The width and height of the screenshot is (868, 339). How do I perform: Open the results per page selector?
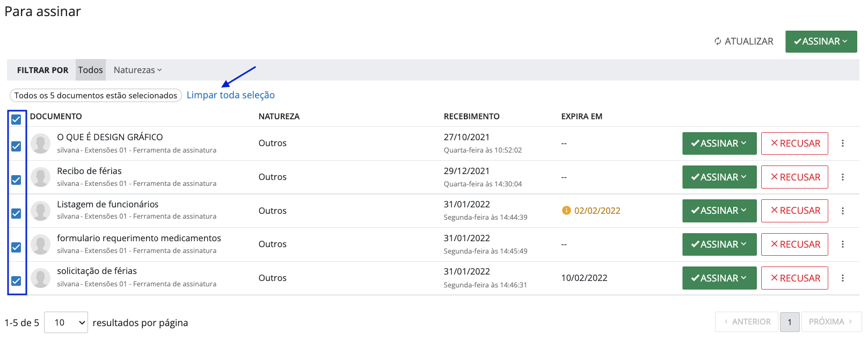(66, 322)
